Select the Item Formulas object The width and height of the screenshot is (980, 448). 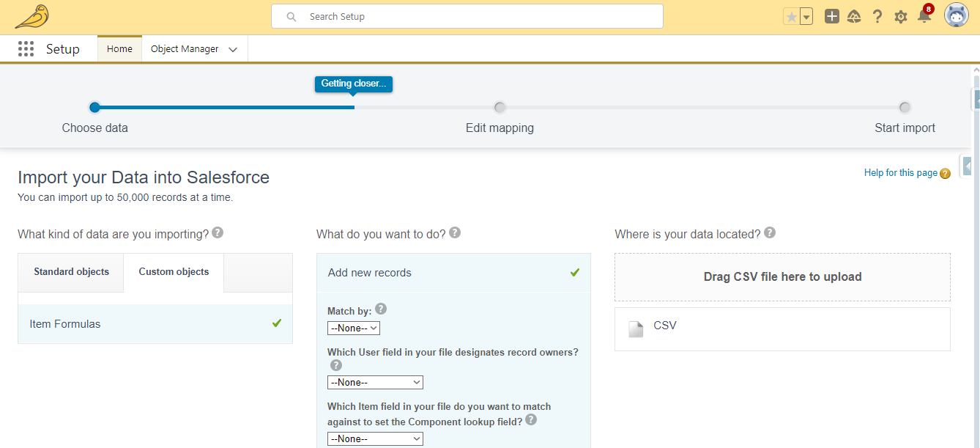tap(155, 324)
